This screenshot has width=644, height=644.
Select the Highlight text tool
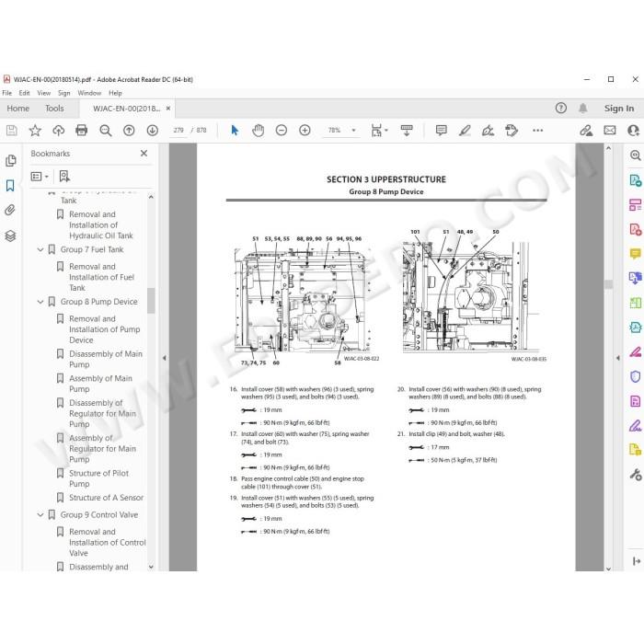(465, 131)
